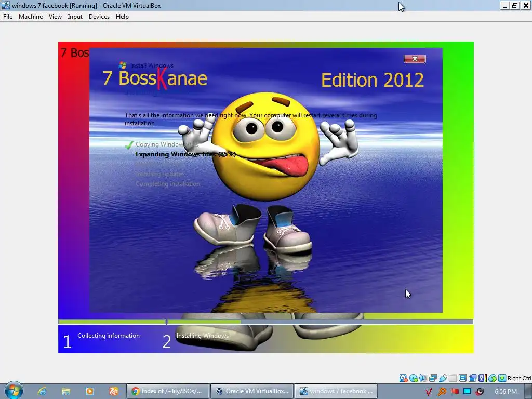Open the Devices menu
Image resolution: width=532 pixels, height=399 pixels.
pyautogui.click(x=99, y=17)
